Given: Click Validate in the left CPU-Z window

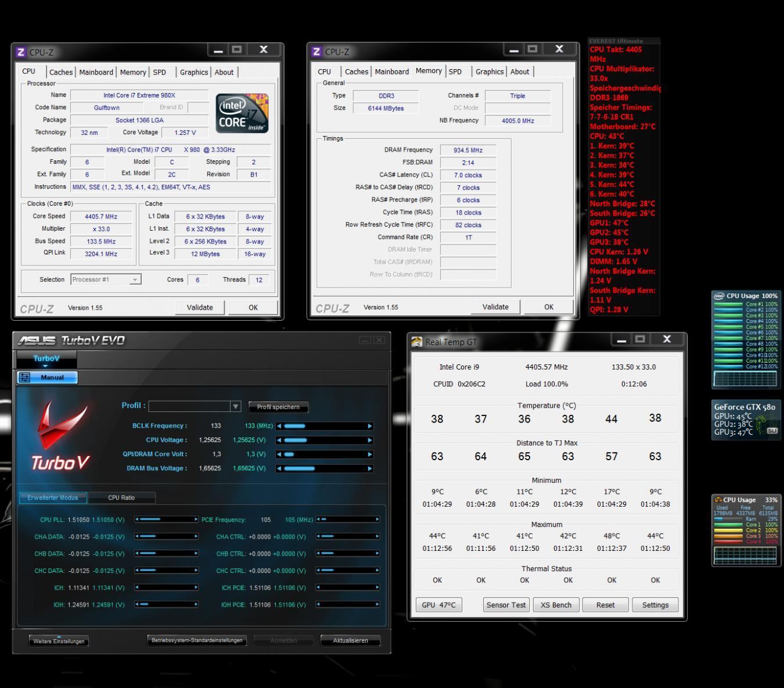Looking at the screenshot, I should [200, 307].
